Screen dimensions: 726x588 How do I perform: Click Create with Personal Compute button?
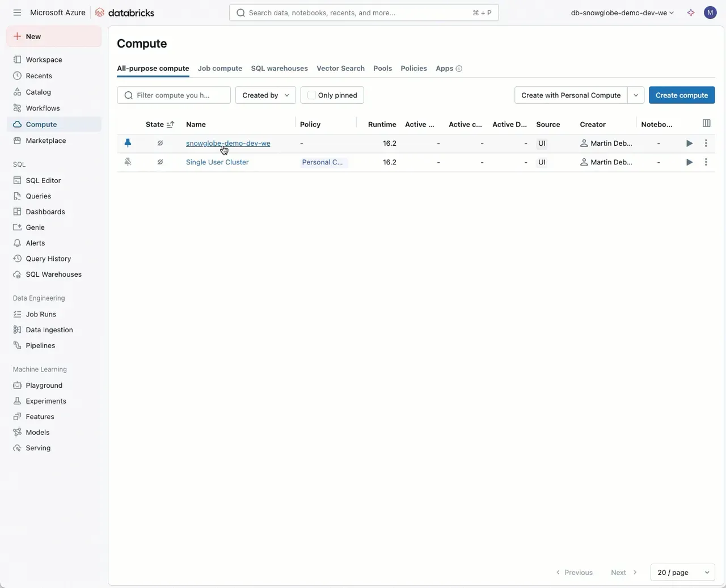point(571,95)
